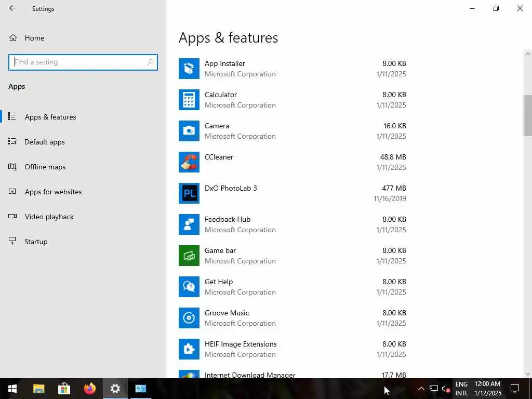Image resolution: width=532 pixels, height=399 pixels.
Task: Click the blue window taskbar app
Action: [x=141, y=389]
